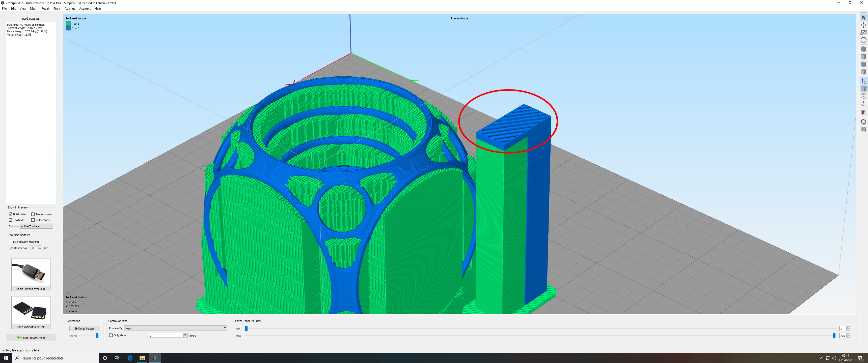Viewport: 868px width, 363px height.
Task: Click the network icon in system tray
Action: 828,358
